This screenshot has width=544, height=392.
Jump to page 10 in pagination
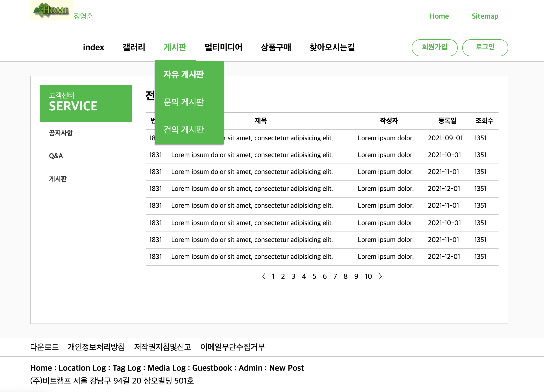(x=368, y=276)
